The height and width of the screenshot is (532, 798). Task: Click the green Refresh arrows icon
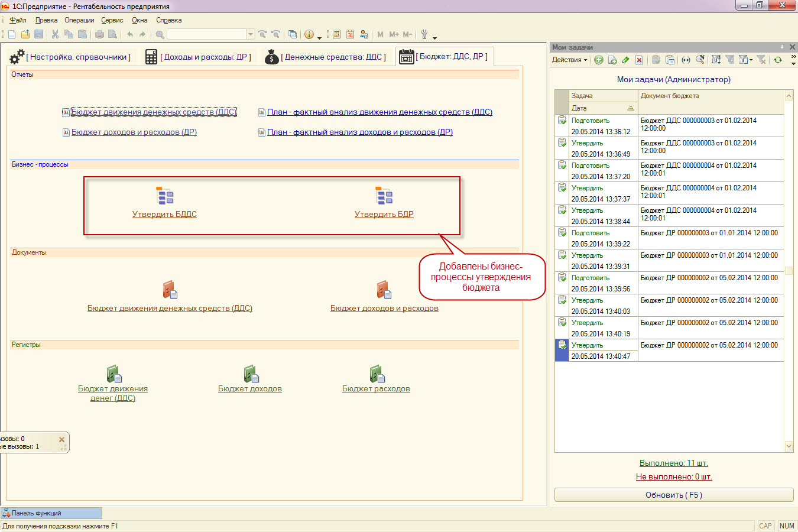[778, 60]
